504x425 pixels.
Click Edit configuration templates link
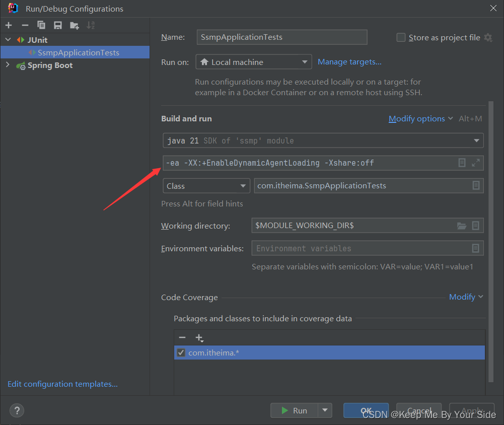point(62,384)
